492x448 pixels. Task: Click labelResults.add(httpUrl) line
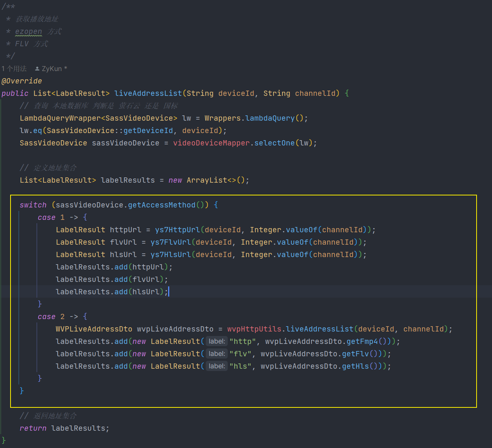114,267
